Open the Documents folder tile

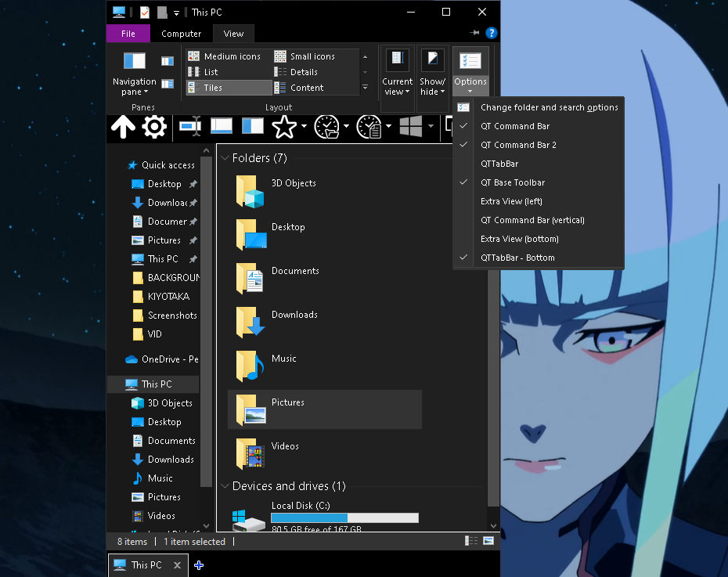pos(325,279)
